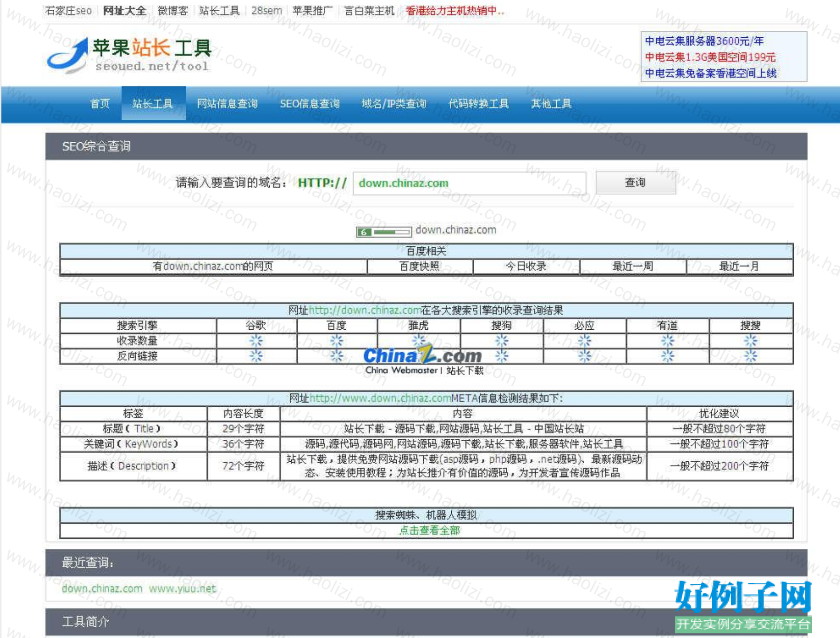Click the 72个字符 description length cell
Viewport: 840px width, 638px height.
point(243,466)
